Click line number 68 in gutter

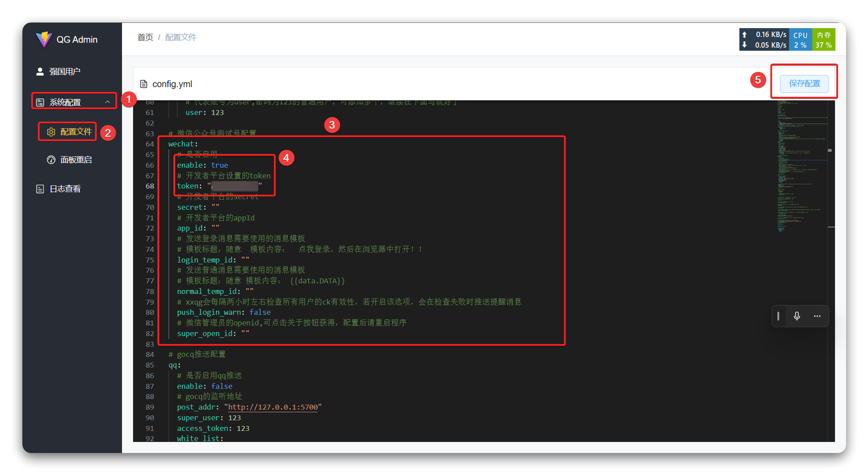click(x=150, y=186)
